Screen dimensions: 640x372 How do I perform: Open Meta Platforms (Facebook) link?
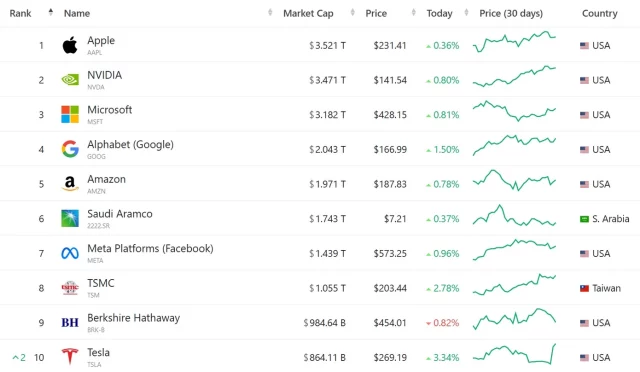tap(150, 248)
